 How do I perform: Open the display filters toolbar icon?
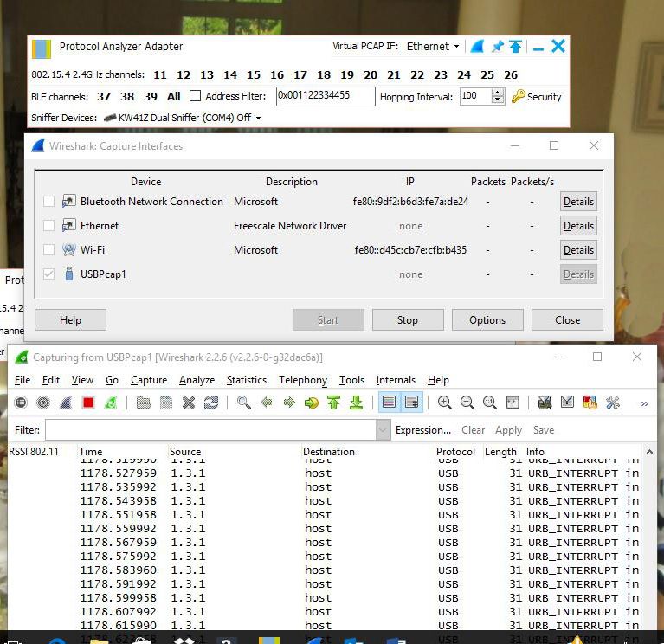(567, 402)
